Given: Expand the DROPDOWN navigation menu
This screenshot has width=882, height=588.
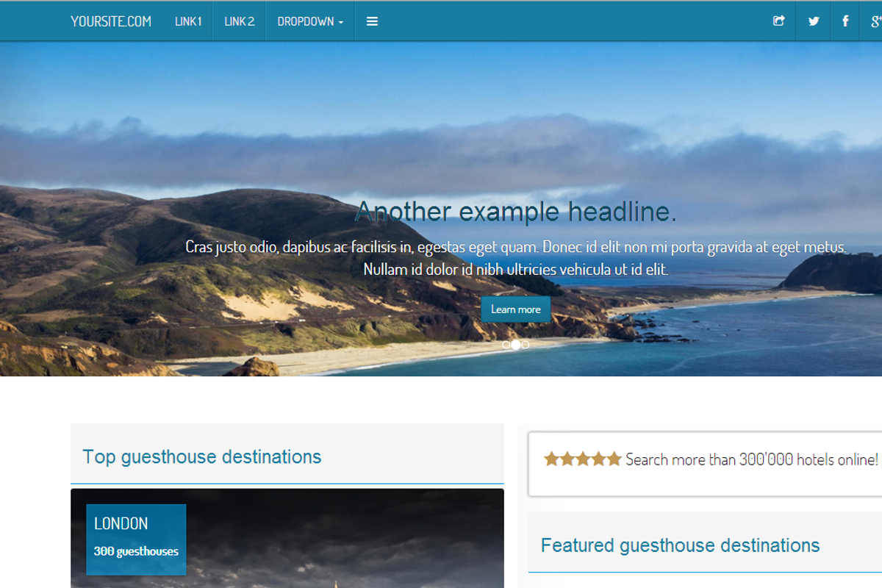Looking at the screenshot, I should (x=309, y=21).
